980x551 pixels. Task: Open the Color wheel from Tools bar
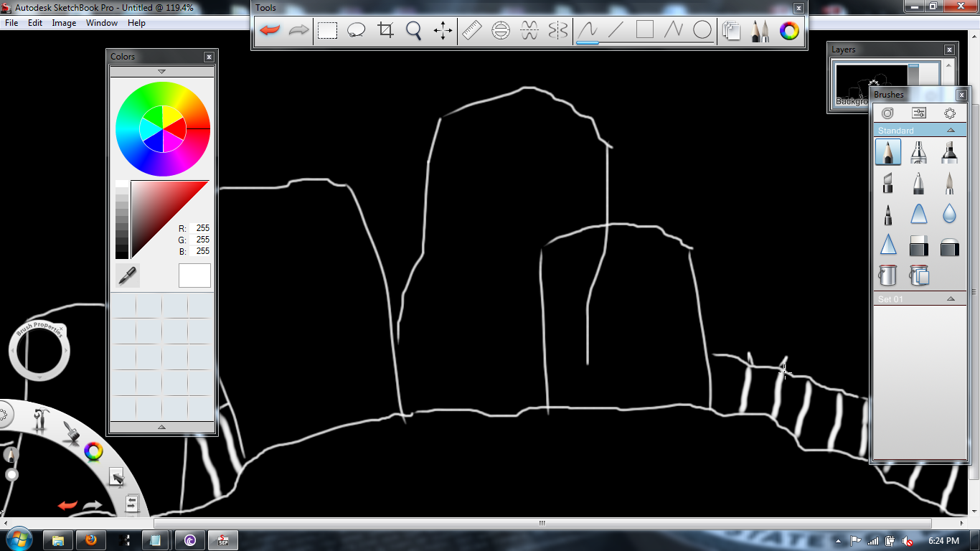[789, 30]
